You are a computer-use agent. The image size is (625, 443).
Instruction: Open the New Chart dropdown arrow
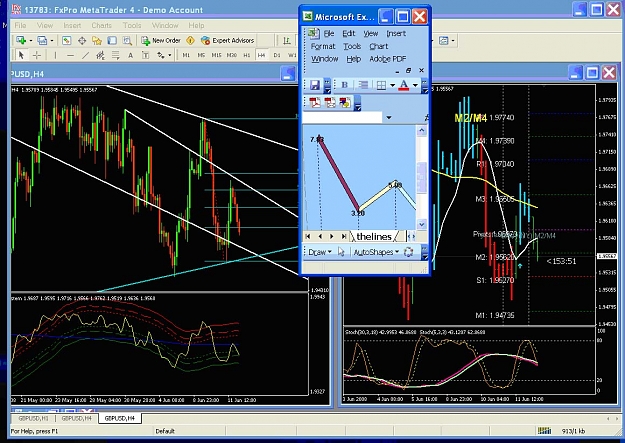coord(31,41)
